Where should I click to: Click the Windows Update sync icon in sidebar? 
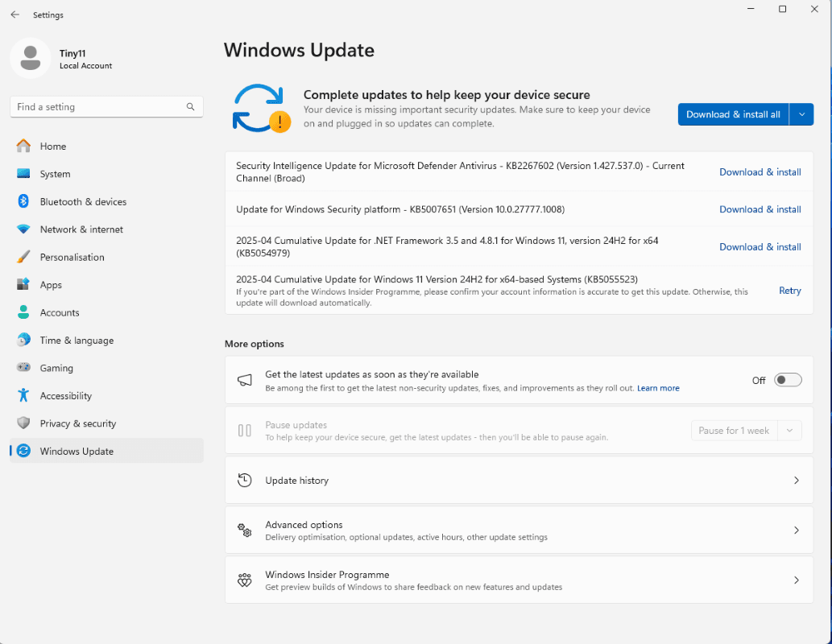tap(23, 450)
